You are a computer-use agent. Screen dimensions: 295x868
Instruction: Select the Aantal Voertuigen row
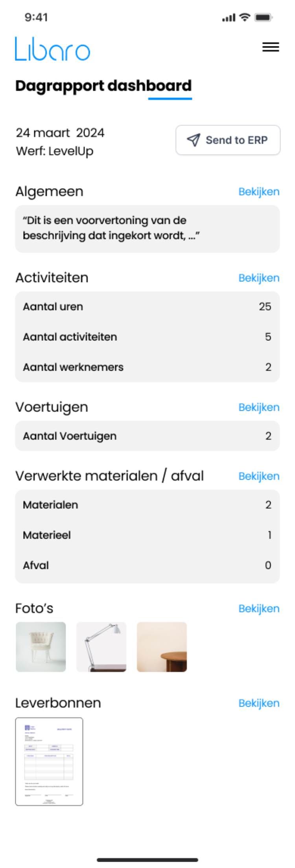pyautogui.click(x=147, y=436)
